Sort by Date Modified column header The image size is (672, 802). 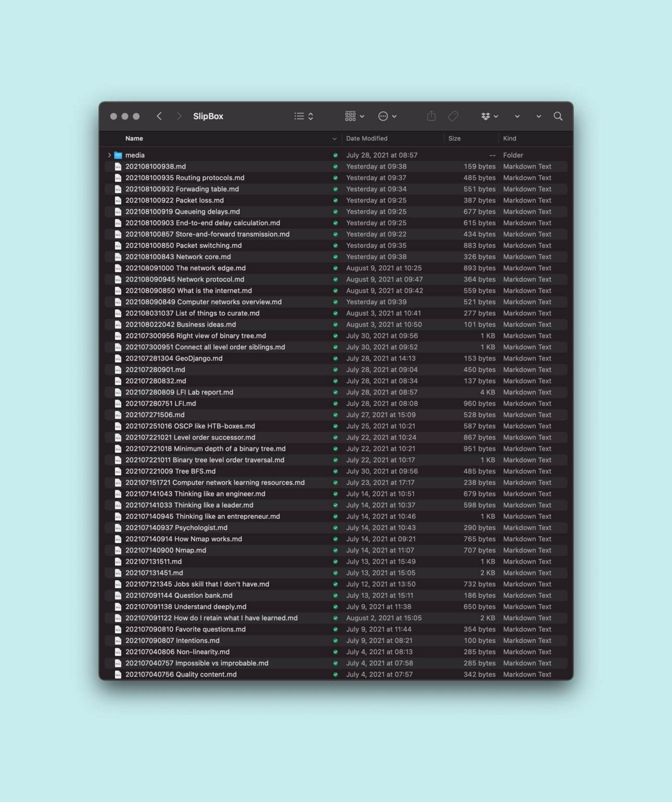point(367,138)
